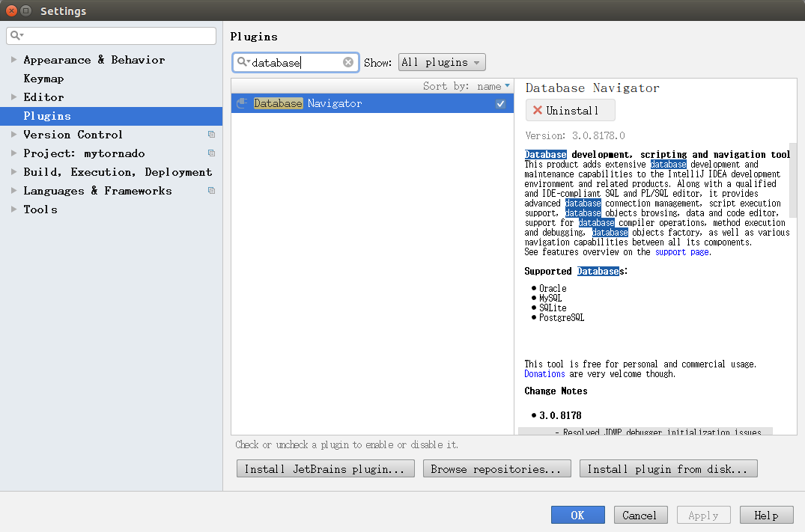Expand the Project: mytornado section

14,153
